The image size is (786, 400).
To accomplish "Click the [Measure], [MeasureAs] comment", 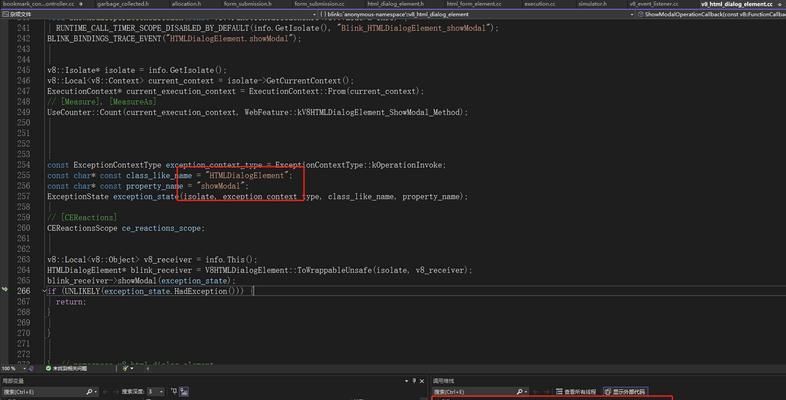I will coord(102,102).
